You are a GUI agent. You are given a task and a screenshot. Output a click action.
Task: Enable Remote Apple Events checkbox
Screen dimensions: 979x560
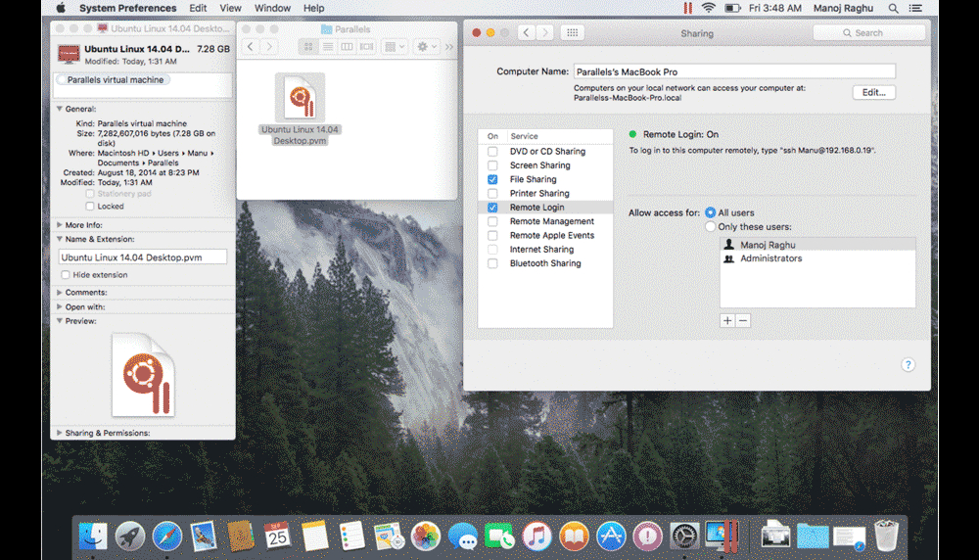(492, 235)
